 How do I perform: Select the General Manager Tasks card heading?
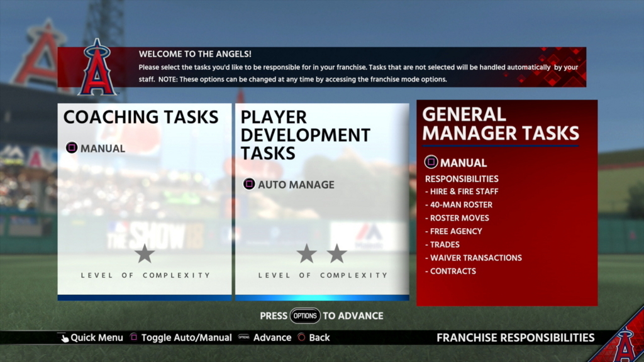tap(501, 124)
